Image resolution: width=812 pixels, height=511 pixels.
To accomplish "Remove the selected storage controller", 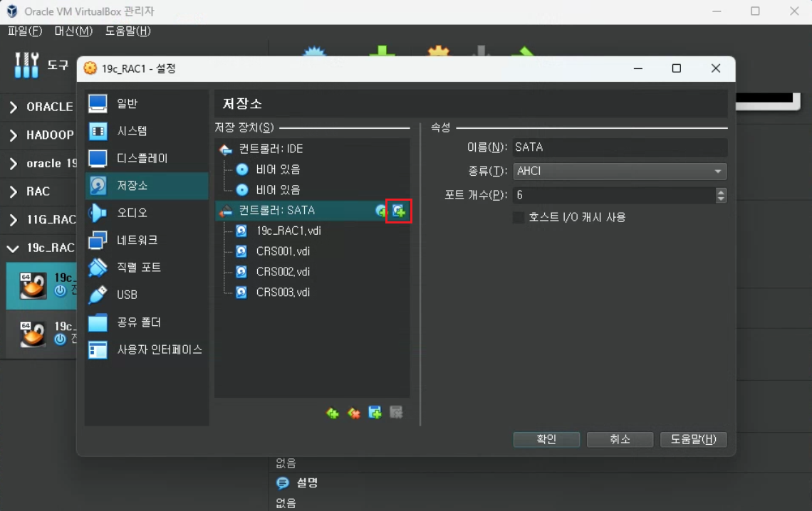I will click(x=354, y=413).
